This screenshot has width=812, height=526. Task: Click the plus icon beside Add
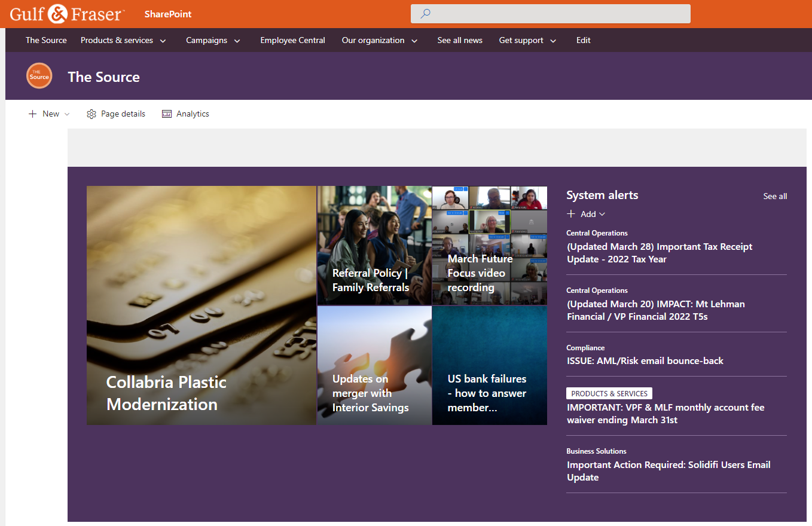coord(571,214)
